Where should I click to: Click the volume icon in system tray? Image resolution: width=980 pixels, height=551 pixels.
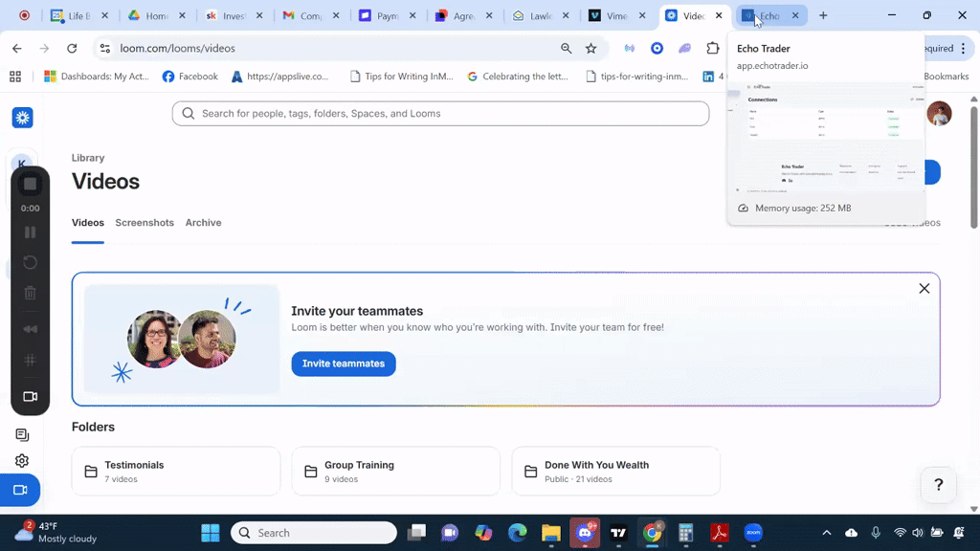[x=918, y=533]
